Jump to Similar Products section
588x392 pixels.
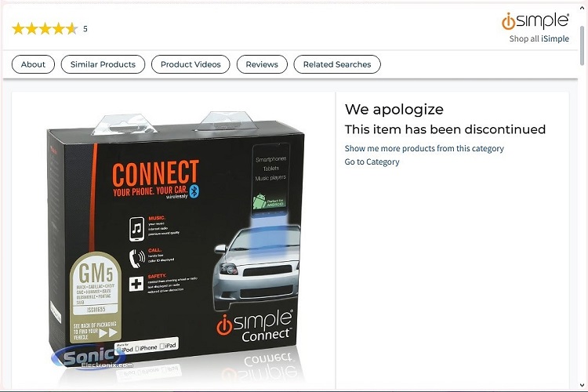103,64
